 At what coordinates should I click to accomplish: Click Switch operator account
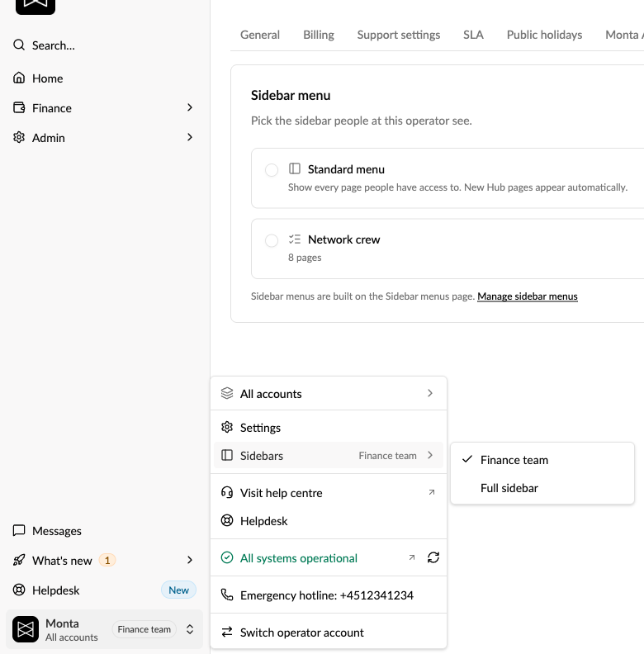tap(329, 633)
